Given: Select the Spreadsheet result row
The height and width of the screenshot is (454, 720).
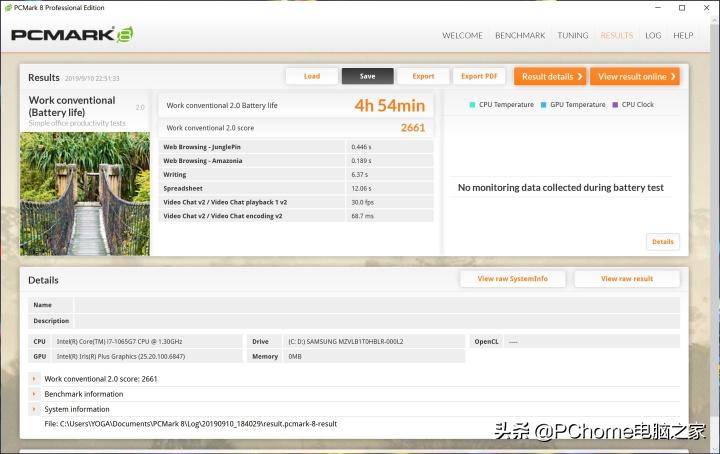Looking at the screenshot, I should click(x=296, y=188).
